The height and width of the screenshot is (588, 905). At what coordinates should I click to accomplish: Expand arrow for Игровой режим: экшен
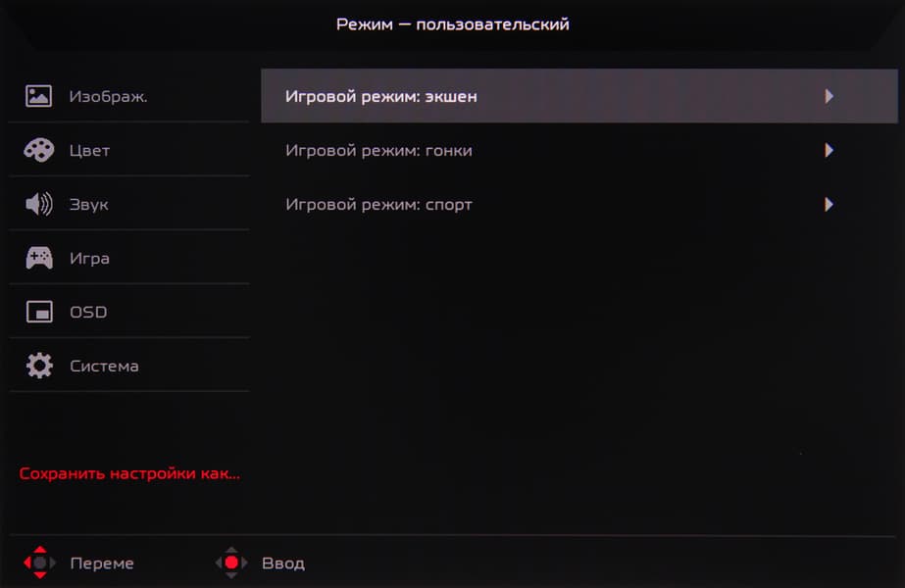829,96
